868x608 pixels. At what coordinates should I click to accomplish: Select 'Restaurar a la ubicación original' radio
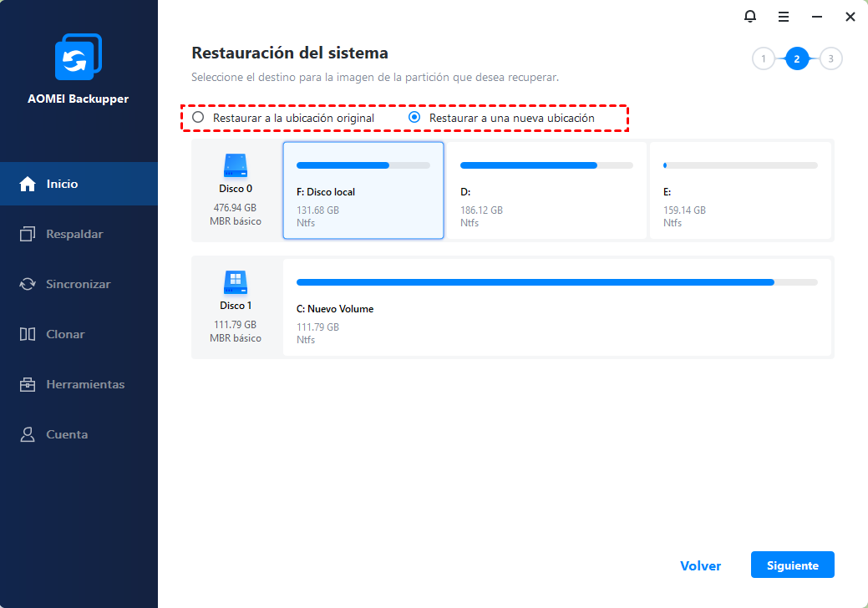click(x=198, y=117)
